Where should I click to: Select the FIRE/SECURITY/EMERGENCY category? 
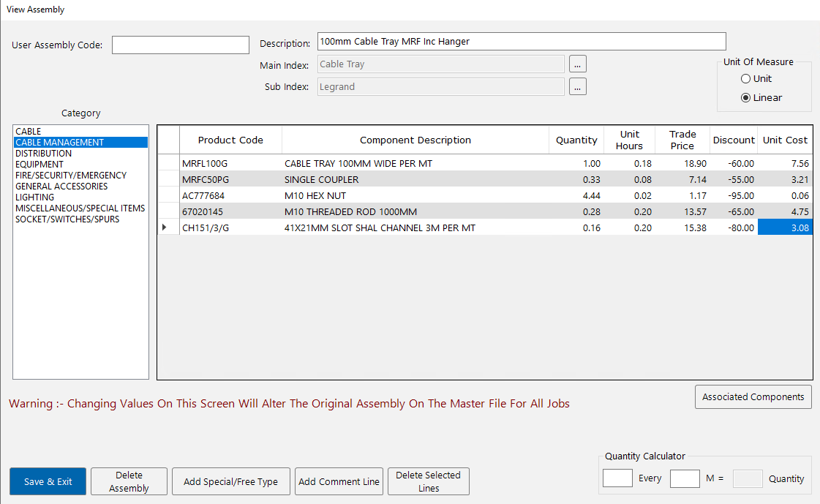click(70, 176)
